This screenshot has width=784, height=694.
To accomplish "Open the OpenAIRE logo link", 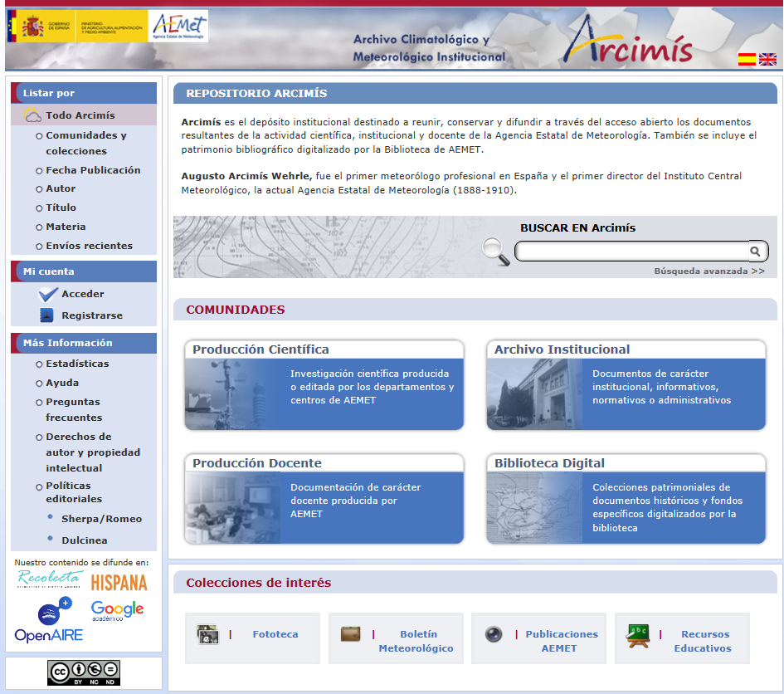I will [x=49, y=620].
